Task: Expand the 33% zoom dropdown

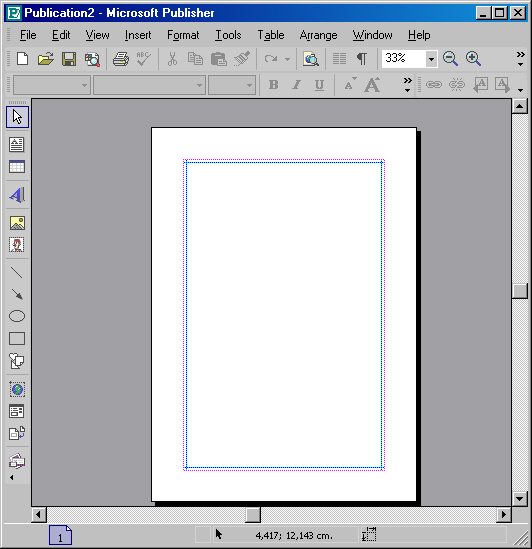Action: coord(431,59)
